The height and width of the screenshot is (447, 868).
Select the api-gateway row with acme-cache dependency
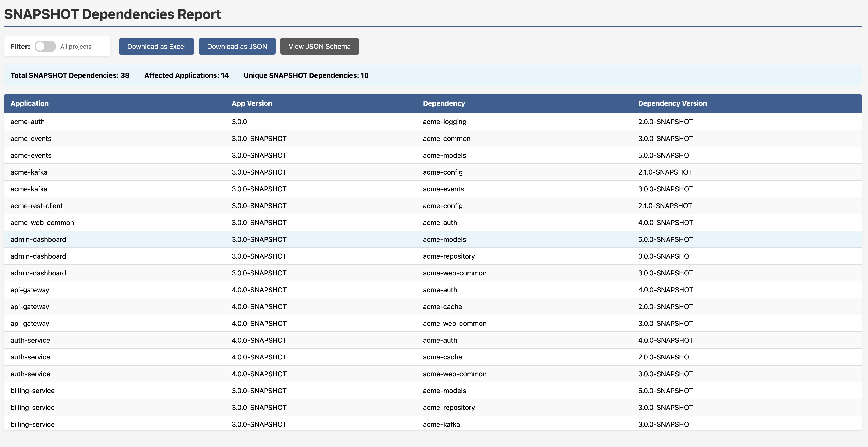pos(236,307)
